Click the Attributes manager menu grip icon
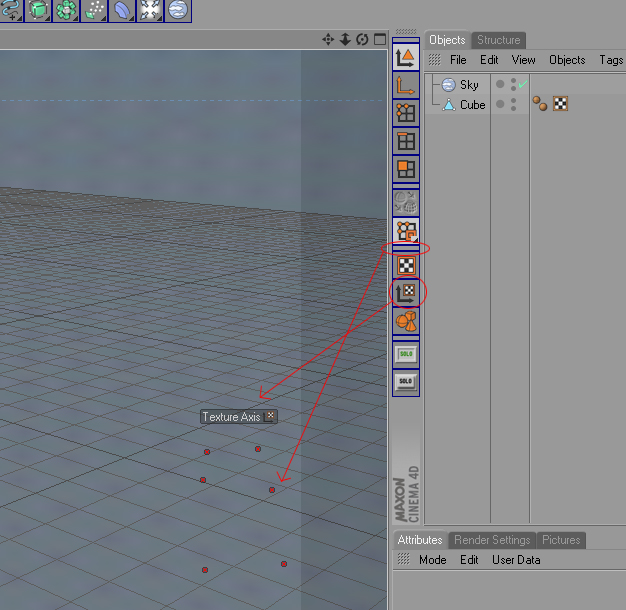 [403, 559]
